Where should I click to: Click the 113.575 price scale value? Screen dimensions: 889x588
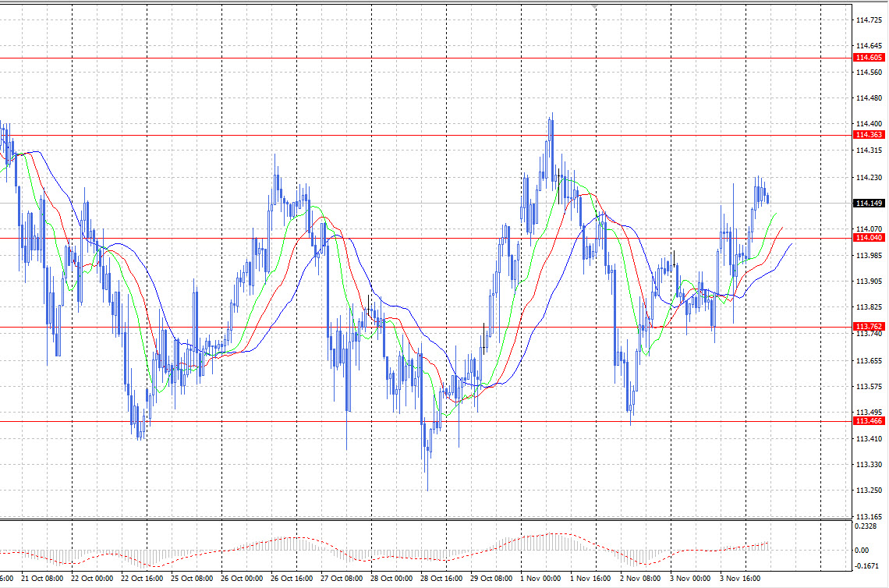[869, 387]
